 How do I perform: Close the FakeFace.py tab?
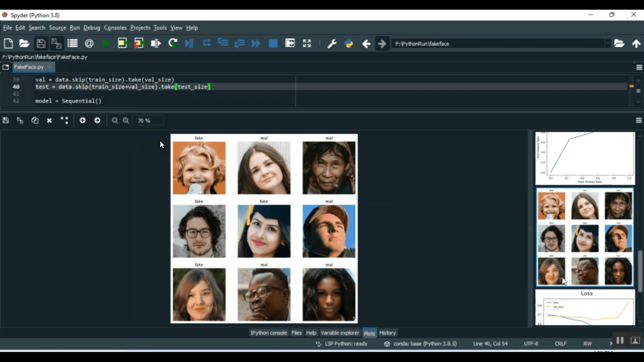click(49, 67)
